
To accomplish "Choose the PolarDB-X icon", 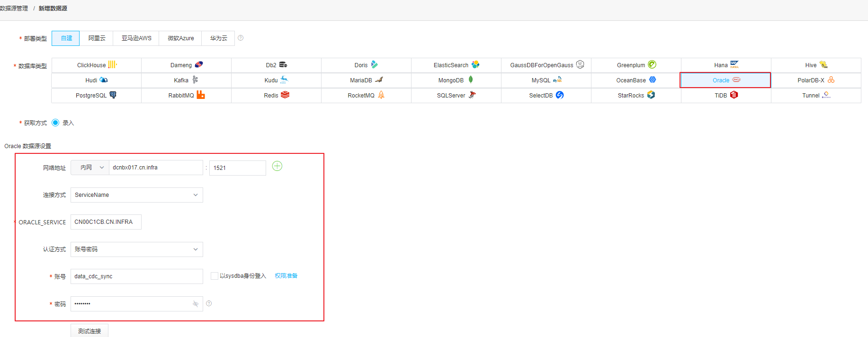I will tap(831, 80).
